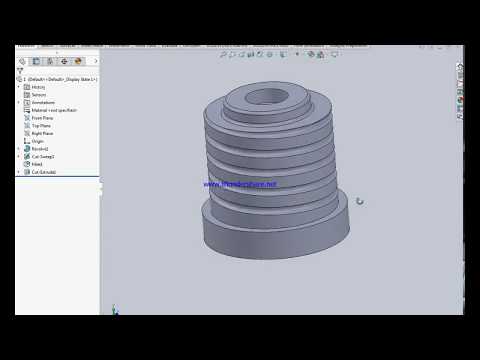Open the ConfigurationManager tab icon
480x360 pixels.
(x=50, y=61)
